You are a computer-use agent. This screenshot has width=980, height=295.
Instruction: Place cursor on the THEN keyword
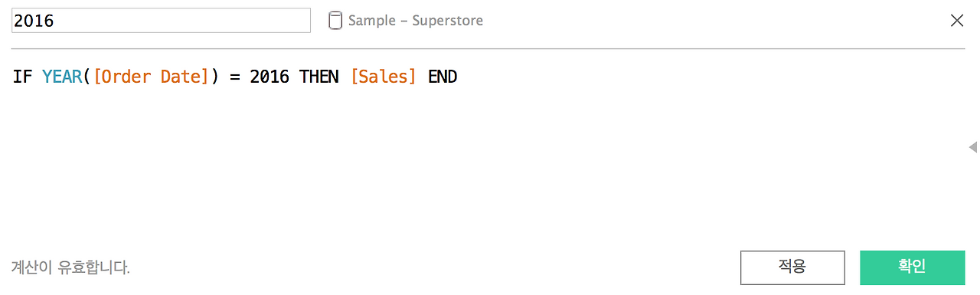click(318, 77)
